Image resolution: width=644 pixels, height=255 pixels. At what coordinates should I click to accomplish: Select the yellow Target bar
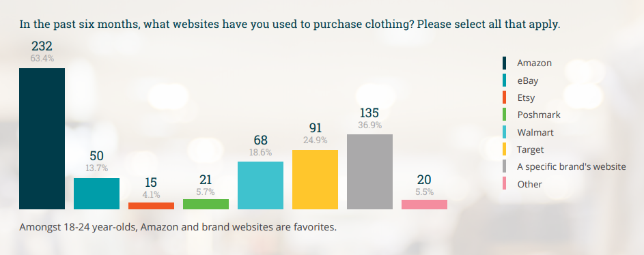(315, 179)
